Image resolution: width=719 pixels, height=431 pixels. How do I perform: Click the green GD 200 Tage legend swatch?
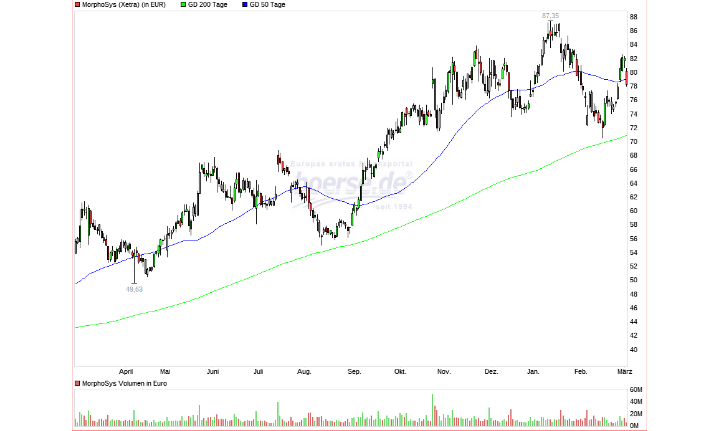(182, 5)
